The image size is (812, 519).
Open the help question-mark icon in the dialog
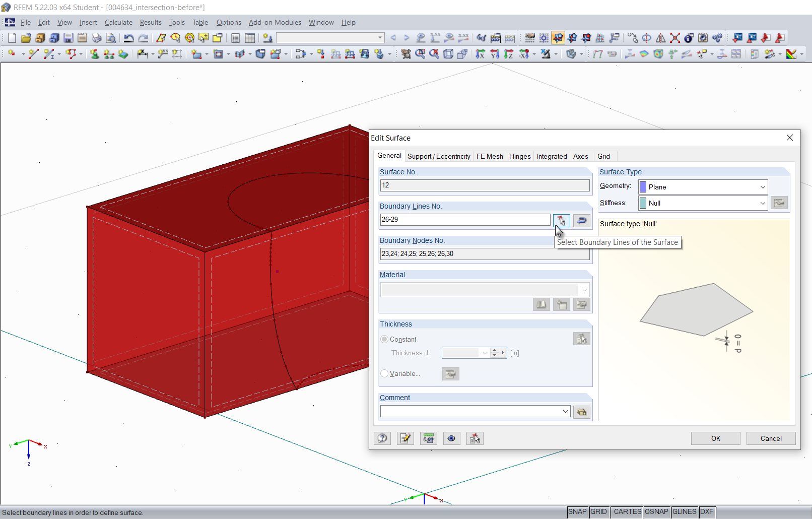[382, 438]
